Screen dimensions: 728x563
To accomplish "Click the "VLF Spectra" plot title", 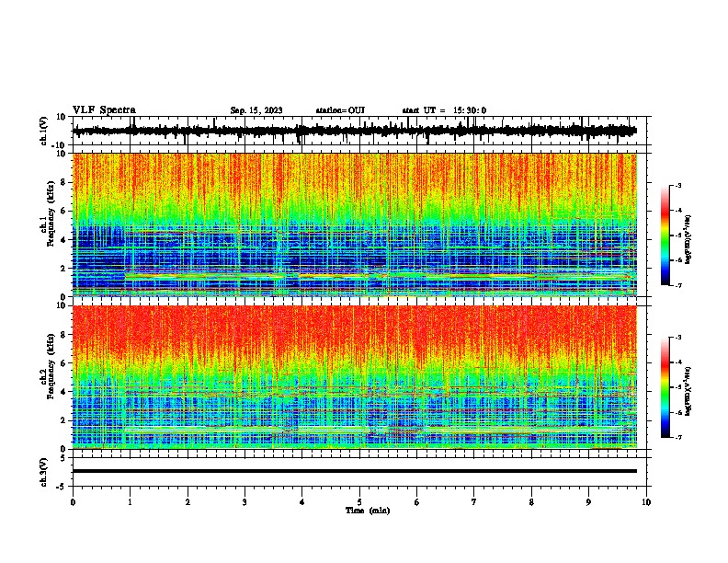I will (x=105, y=110).
